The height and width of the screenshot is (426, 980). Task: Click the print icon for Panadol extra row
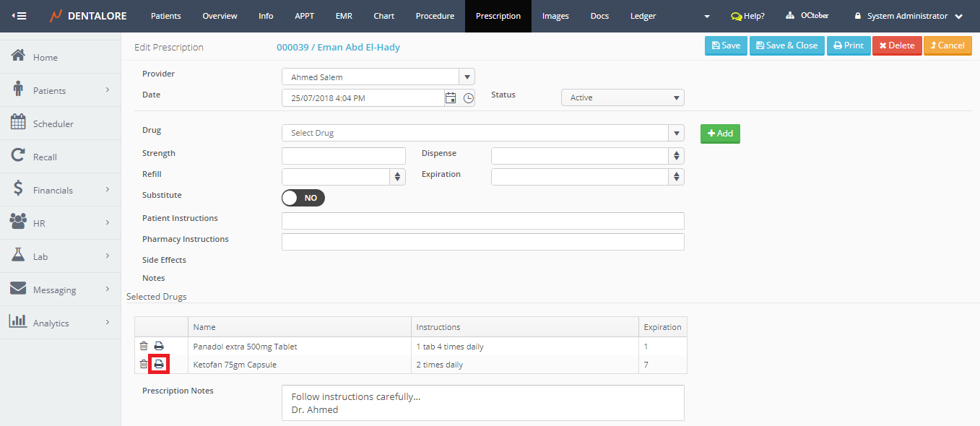click(159, 347)
